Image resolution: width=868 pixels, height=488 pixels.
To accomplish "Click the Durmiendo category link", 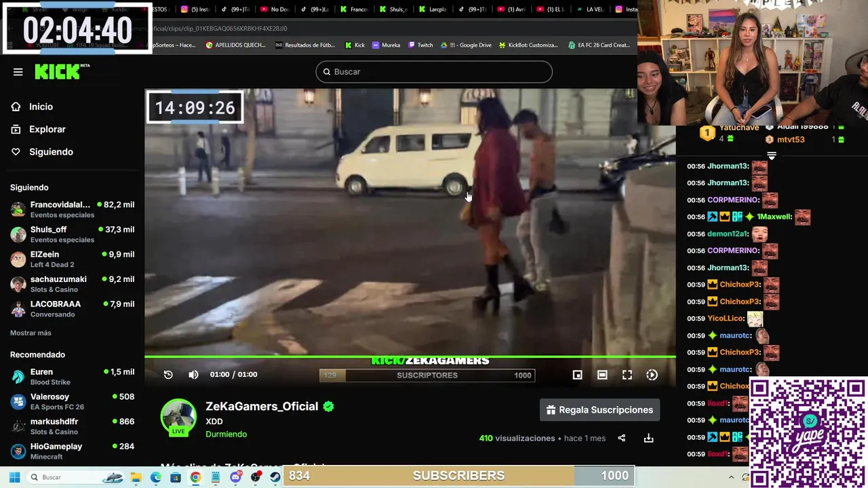I will pos(226,434).
